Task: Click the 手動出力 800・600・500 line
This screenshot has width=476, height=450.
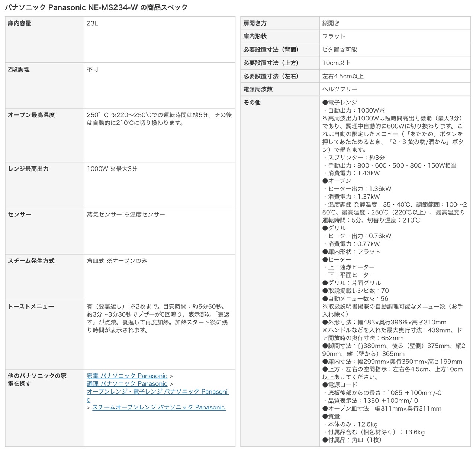Action: coord(389,165)
